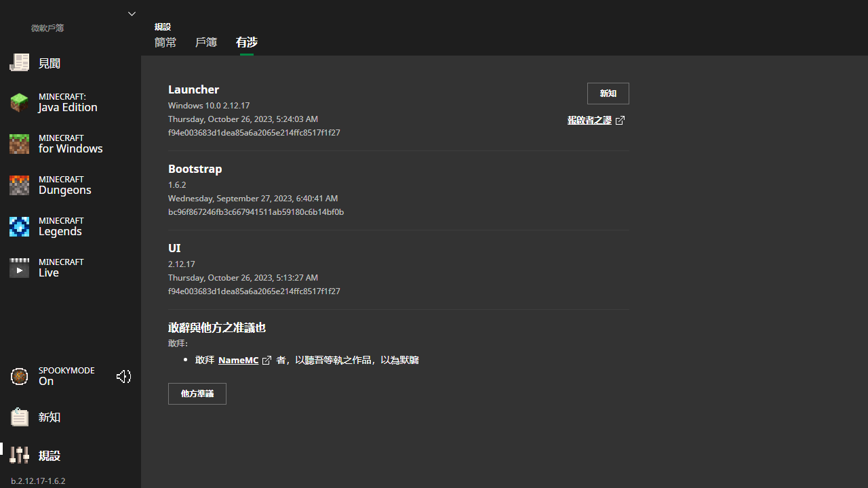
Task: Click external link icon next to NameMC
Action: pyautogui.click(x=267, y=361)
